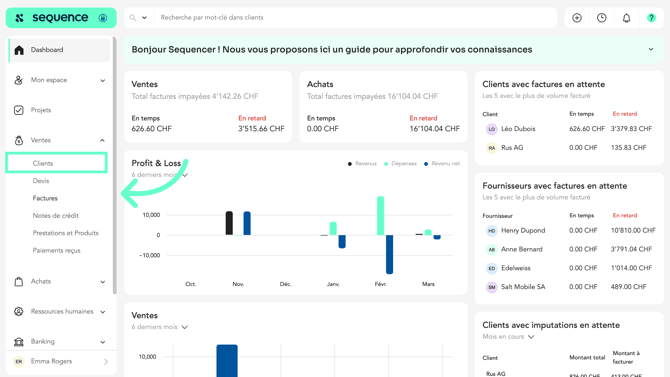Image resolution: width=670 pixels, height=377 pixels.
Task: Expand the Achats menu chevron
Action: coord(103,282)
